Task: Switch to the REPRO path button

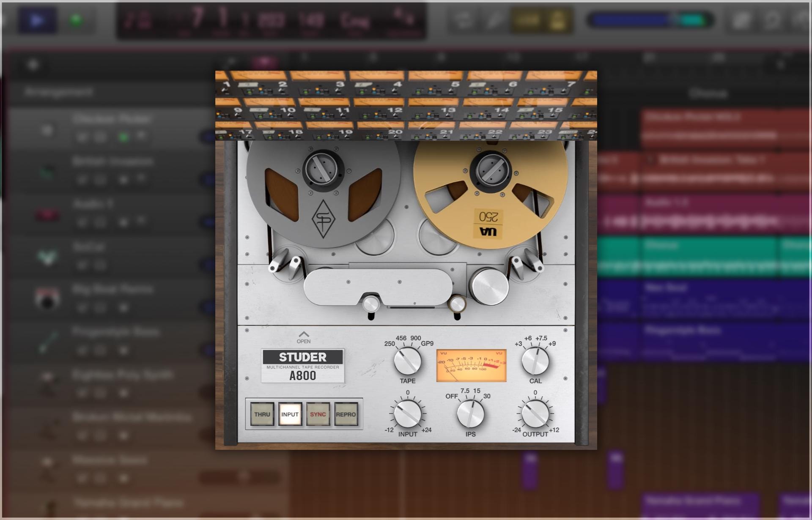Action: click(x=346, y=414)
